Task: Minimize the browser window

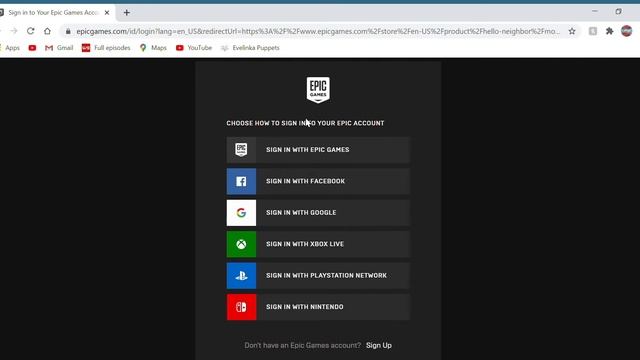Action: [595, 11]
